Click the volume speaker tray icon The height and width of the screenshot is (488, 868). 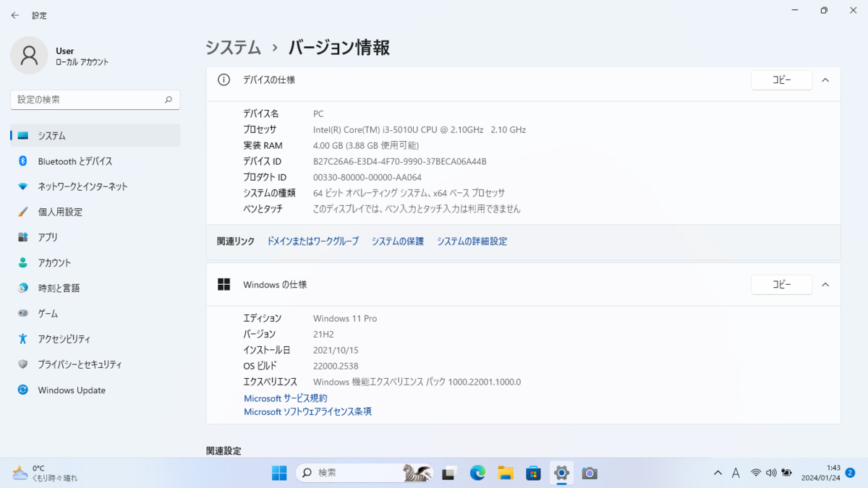tap(771, 473)
